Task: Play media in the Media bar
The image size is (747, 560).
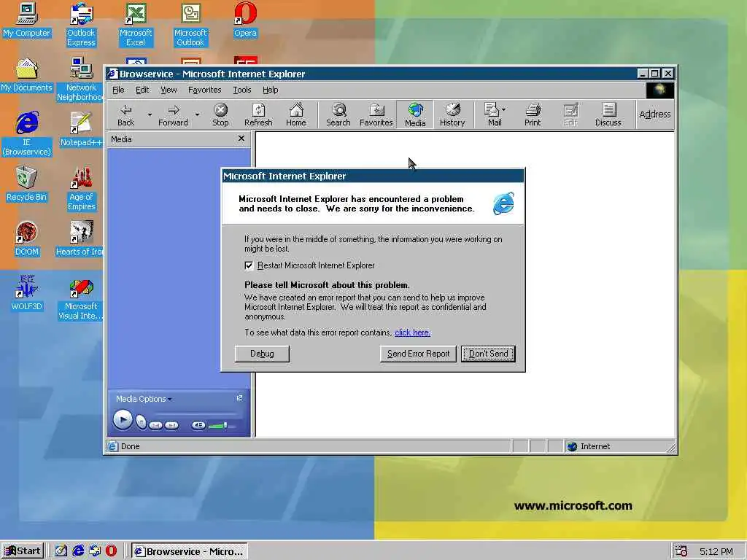Action: pos(123,420)
